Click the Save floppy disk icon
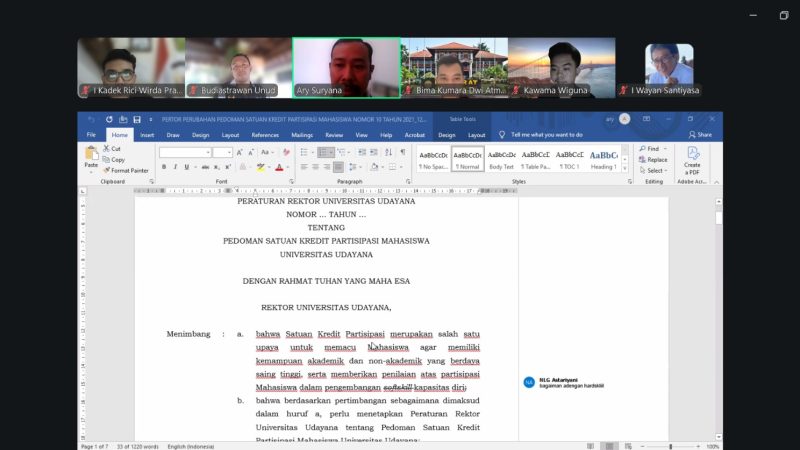800x450 pixels. pos(137,119)
